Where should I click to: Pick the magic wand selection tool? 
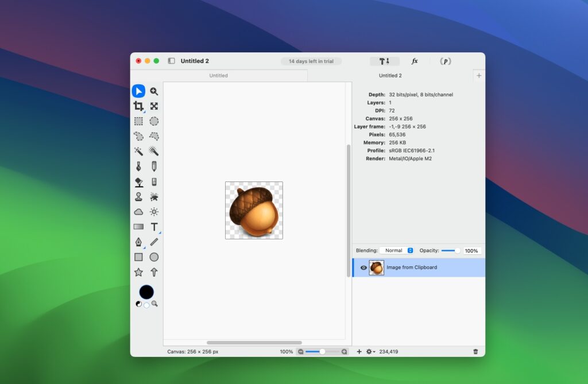[x=138, y=151]
